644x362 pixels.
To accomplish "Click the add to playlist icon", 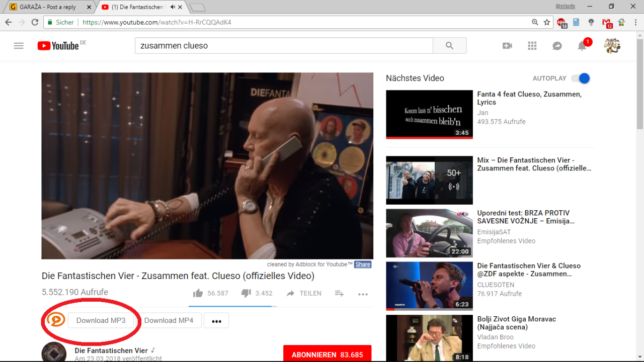I will 339,294.
